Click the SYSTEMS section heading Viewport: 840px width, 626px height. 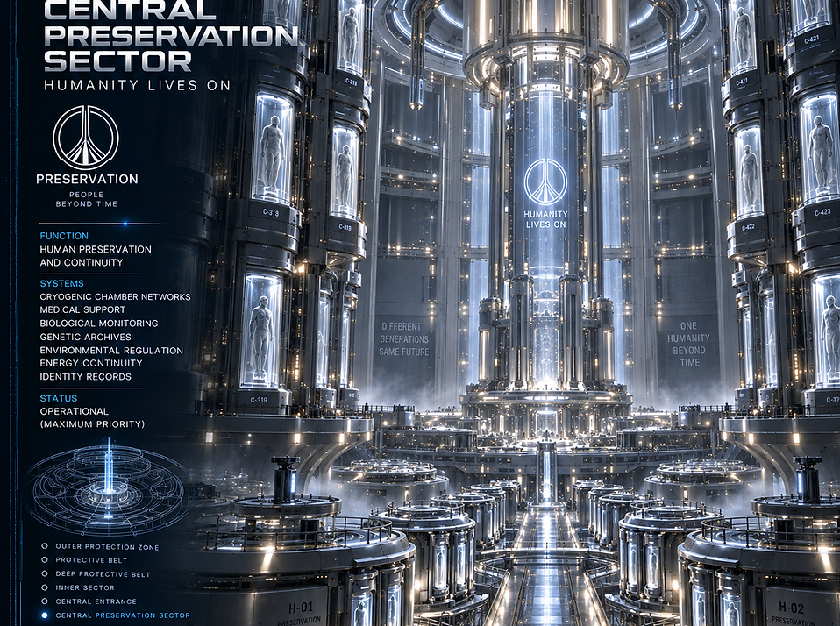61,283
